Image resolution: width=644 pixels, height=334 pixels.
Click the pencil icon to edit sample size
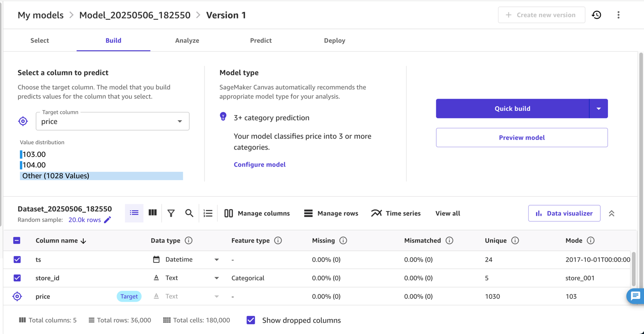[106, 221]
